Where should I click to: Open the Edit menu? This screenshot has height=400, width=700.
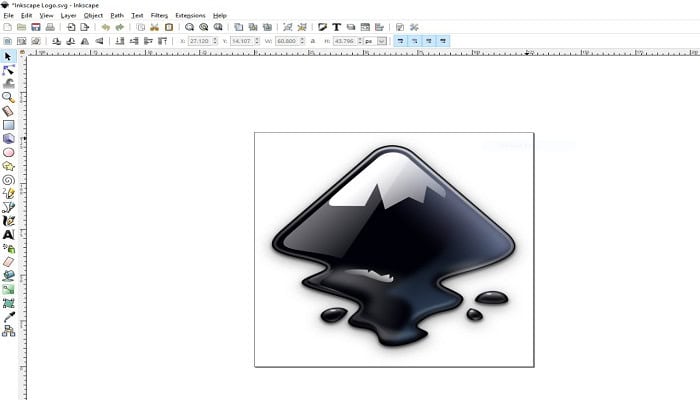pos(27,15)
